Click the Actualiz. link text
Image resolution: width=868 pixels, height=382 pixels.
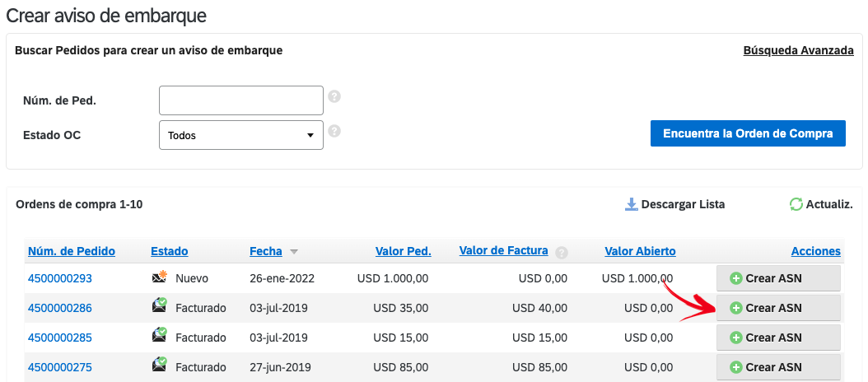(x=829, y=204)
